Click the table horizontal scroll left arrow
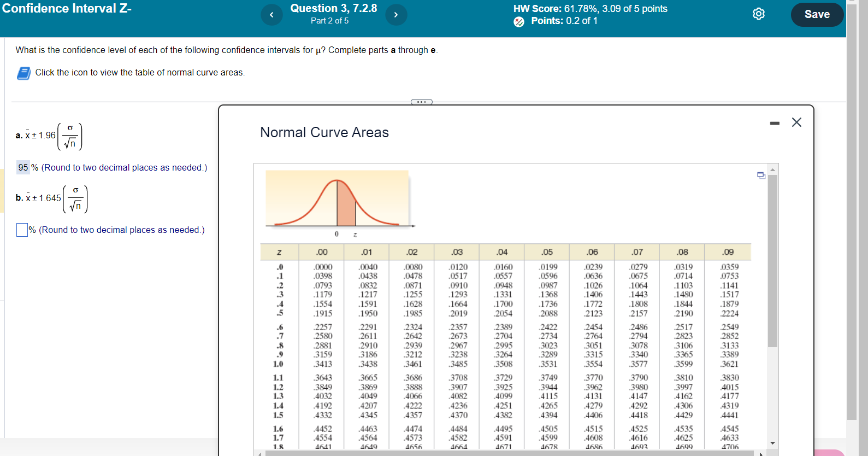 tap(259, 453)
